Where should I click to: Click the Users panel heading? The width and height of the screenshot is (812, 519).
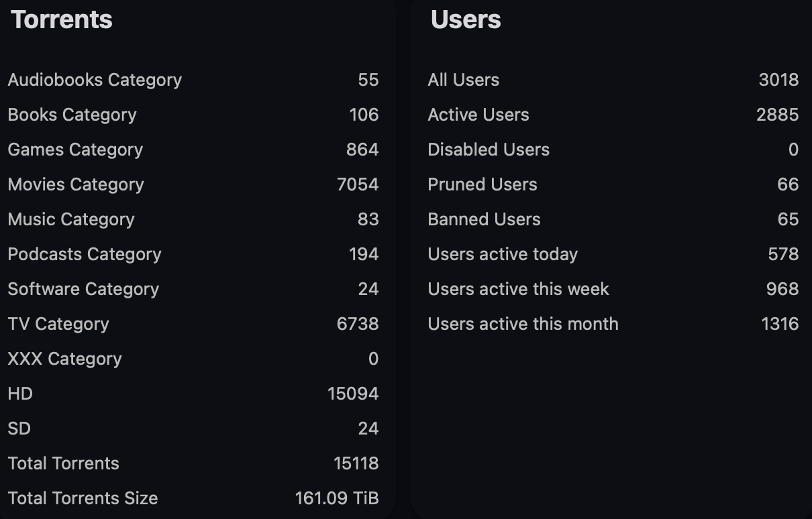pos(466,20)
